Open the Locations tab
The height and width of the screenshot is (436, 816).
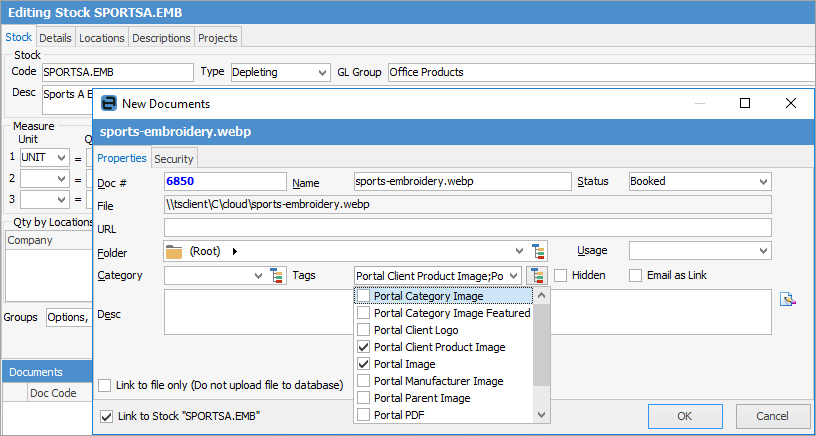click(102, 38)
